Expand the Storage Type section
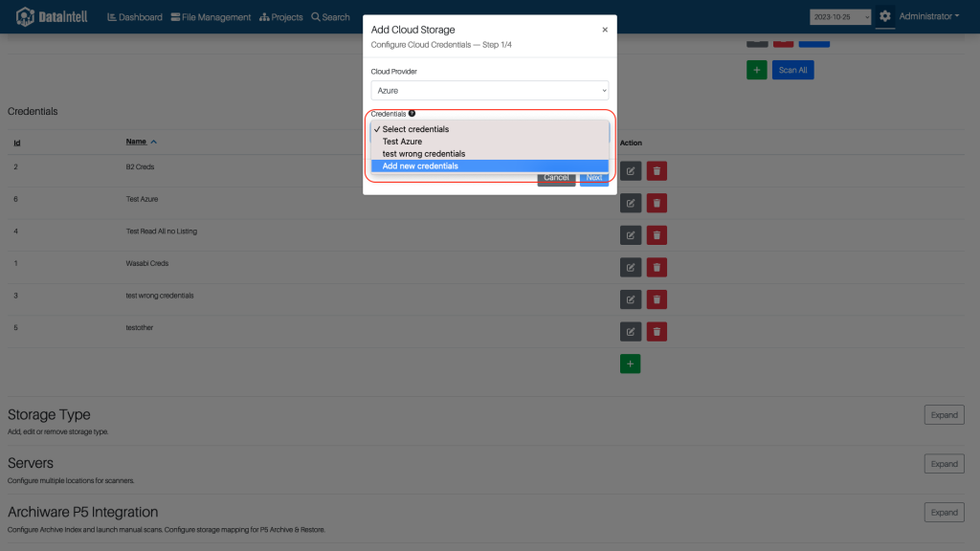This screenshot has width=980, height=551. (x=944, y=415)
